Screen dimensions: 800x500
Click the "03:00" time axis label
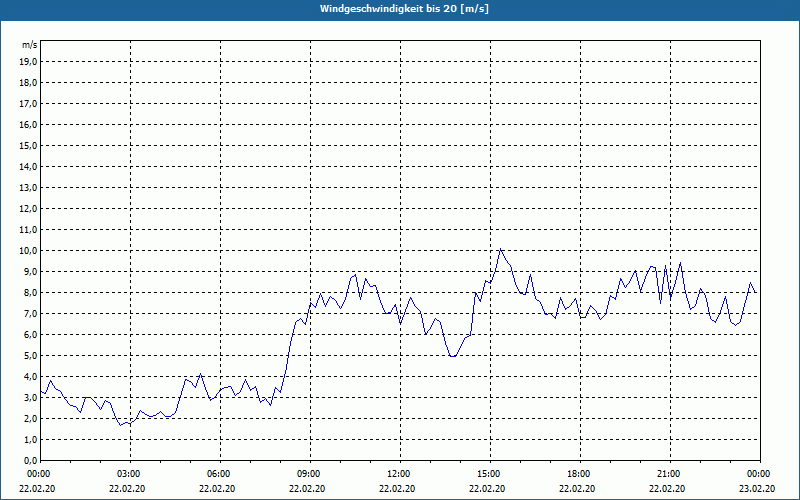tap(131, 474)
